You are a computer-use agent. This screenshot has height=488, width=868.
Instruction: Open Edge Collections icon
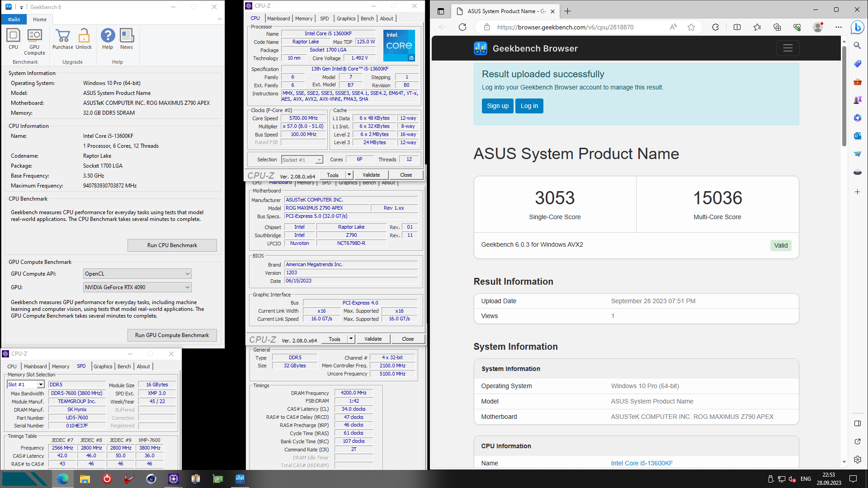777,27
